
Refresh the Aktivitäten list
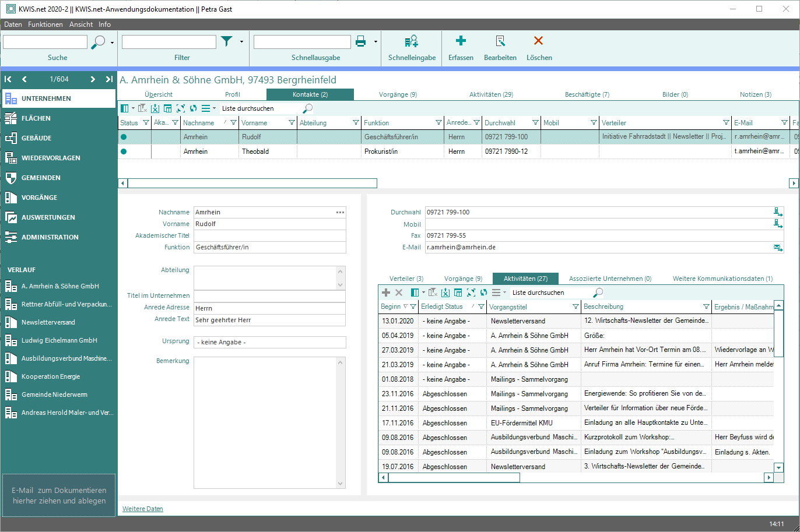(x=483, y=293)
